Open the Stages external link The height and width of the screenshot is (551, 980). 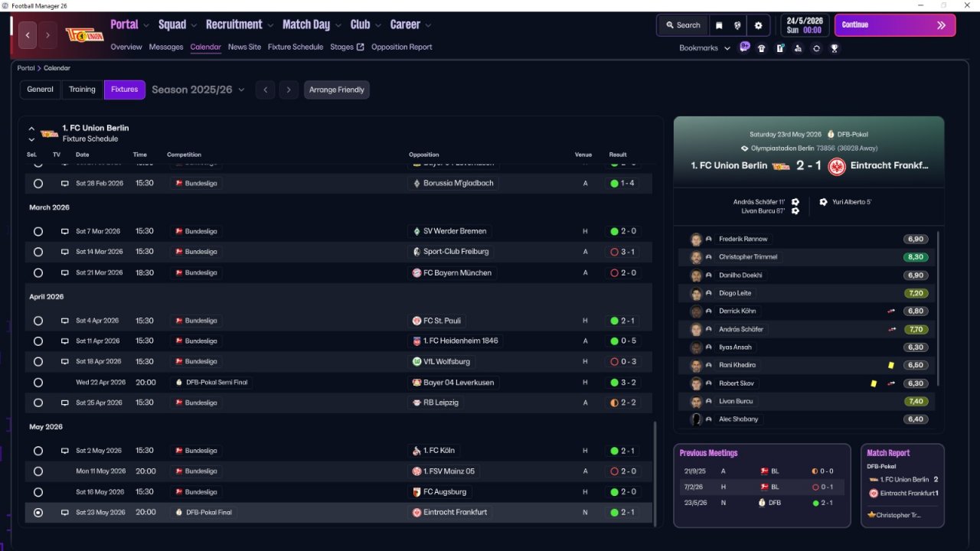click(x=347, y=47)
